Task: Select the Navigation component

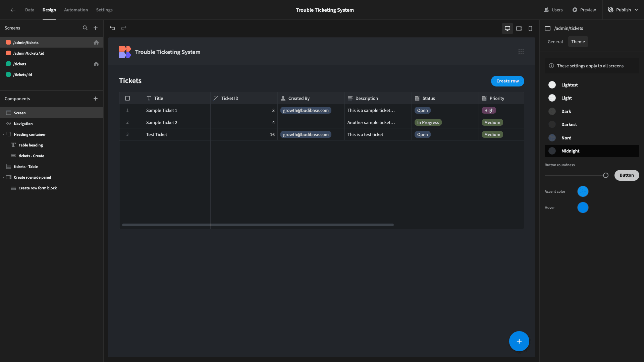Action: tap(52, 124)
